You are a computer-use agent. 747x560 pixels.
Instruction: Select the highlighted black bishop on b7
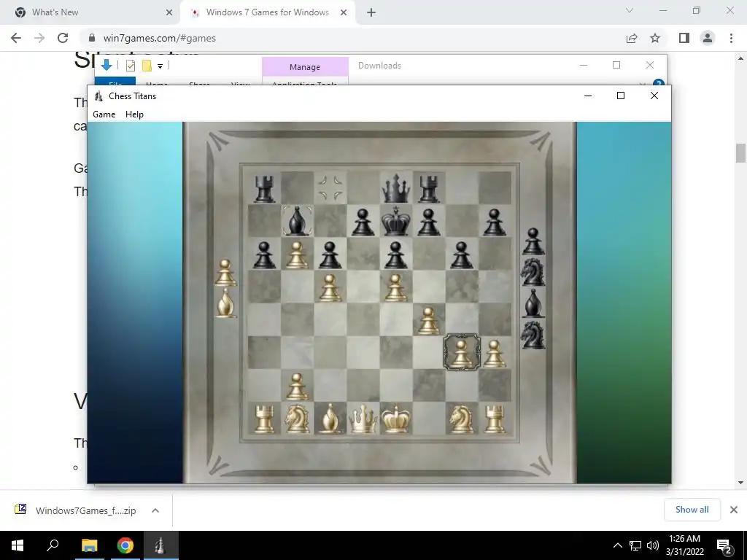point(298,221)
